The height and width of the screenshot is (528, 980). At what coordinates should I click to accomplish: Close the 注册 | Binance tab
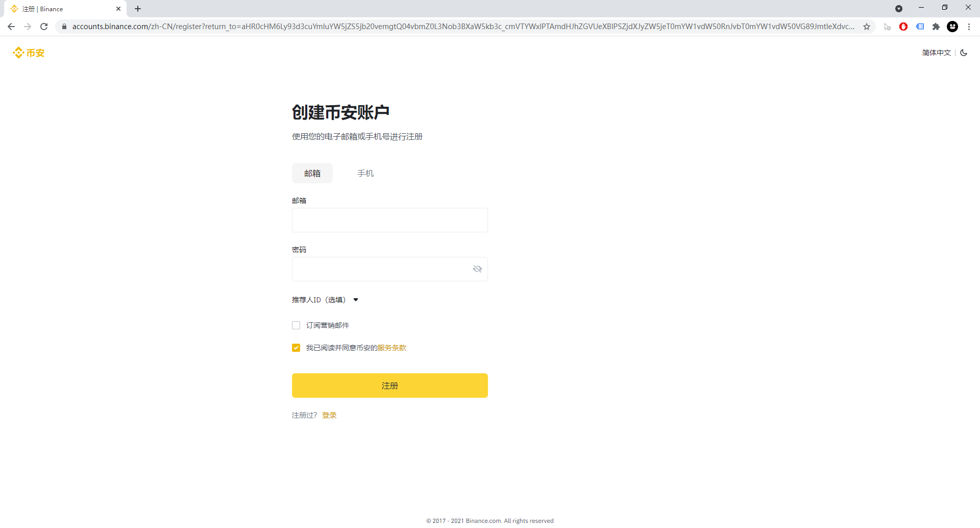click(118, 9)
